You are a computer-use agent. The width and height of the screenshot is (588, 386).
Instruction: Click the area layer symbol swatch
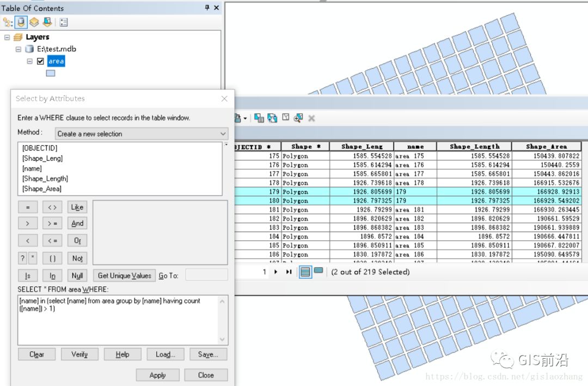[51, 73]
